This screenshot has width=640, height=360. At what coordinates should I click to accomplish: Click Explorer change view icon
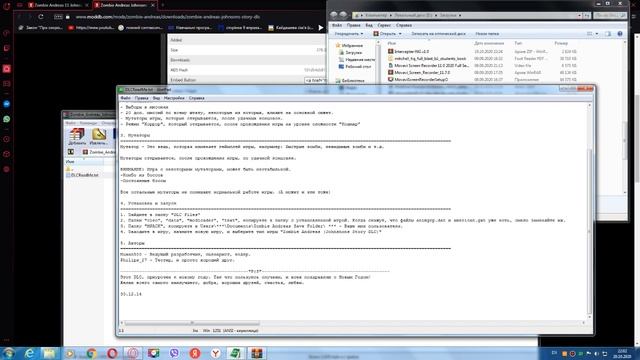point(589,34)
